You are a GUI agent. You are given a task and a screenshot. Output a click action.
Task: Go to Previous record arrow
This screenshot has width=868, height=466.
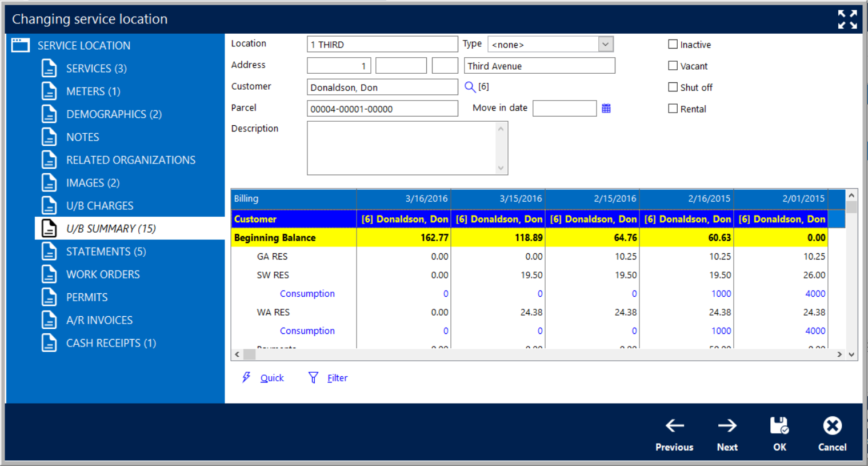tap(674, 426)
